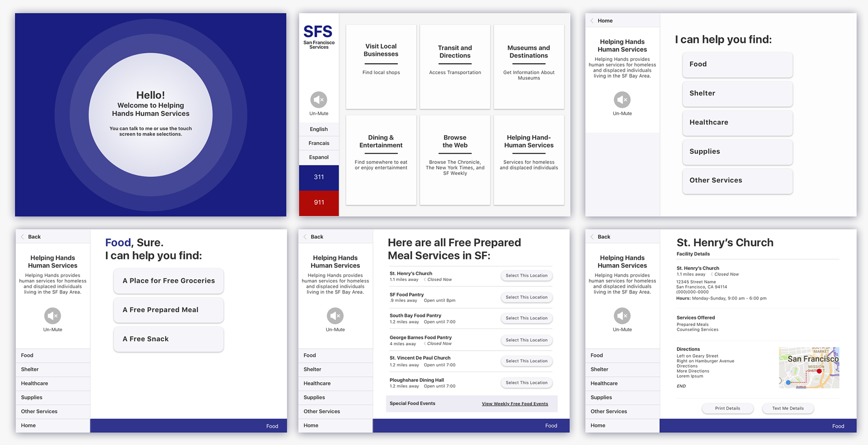
Task: Click Back chevron on St. Henry's Church screen
Action: 592,237
